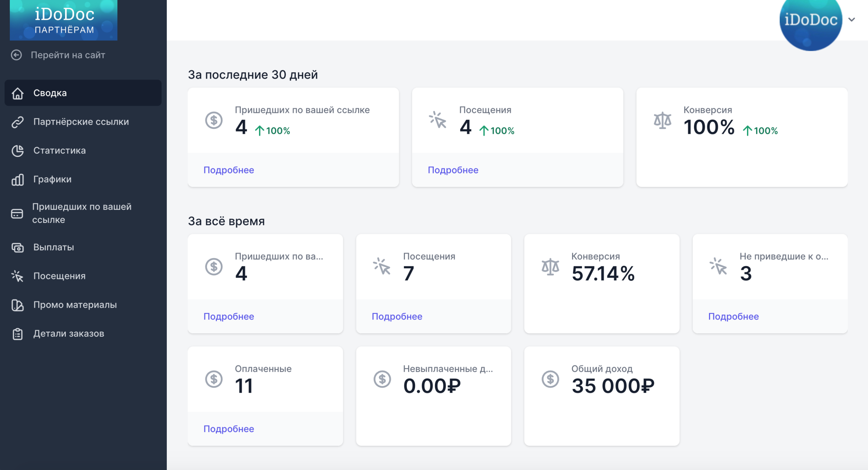Select the wallet icon beside Выплаты
868x470 pixels.
tap(17, 247)
